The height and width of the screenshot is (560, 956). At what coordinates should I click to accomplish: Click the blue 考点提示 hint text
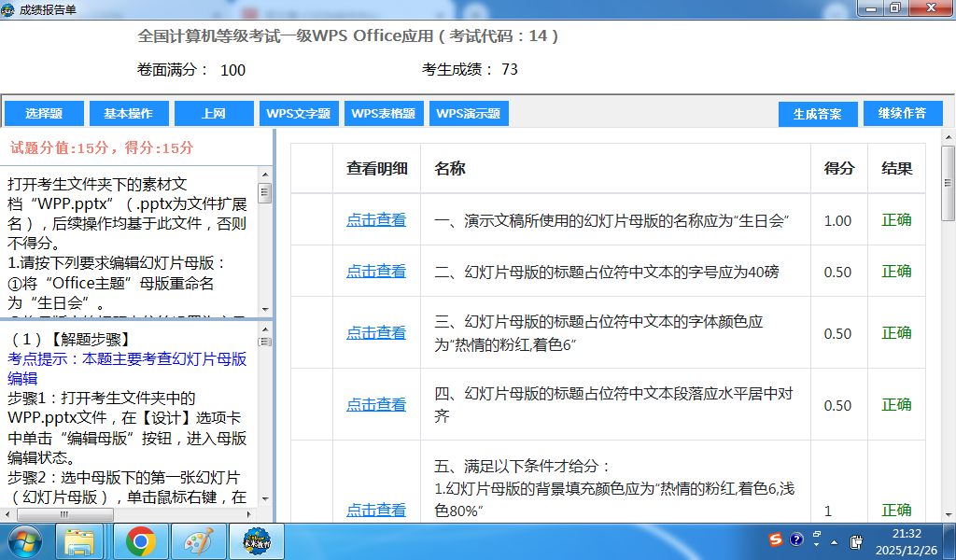tap(127, 368)
